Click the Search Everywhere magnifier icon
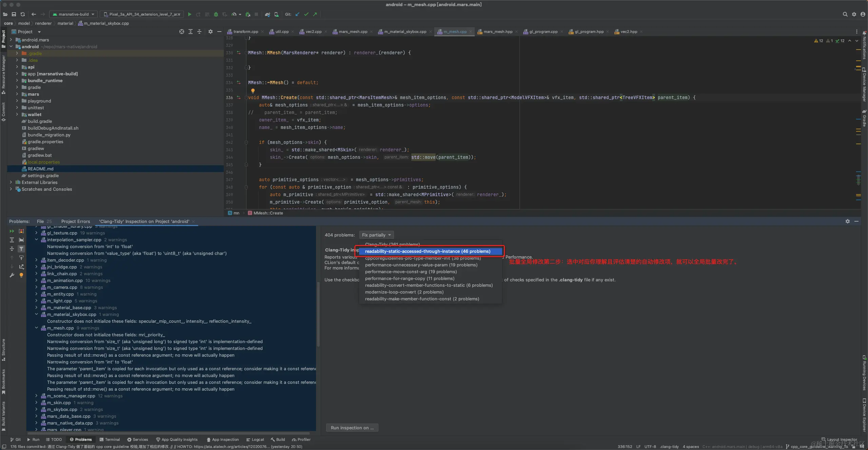 tap(845, 14)
